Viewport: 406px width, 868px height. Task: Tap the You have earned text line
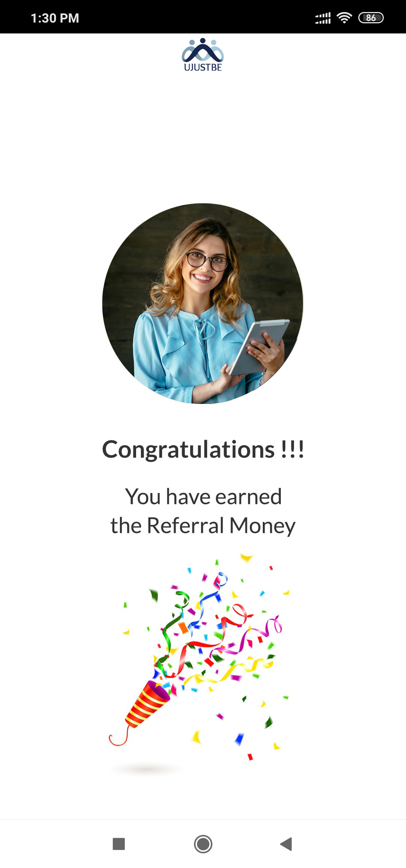(203, 496)
